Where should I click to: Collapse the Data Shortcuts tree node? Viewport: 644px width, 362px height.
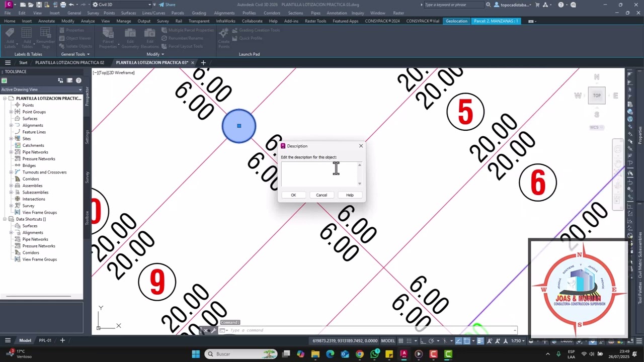pyautogui.click(x=5, y=219)
